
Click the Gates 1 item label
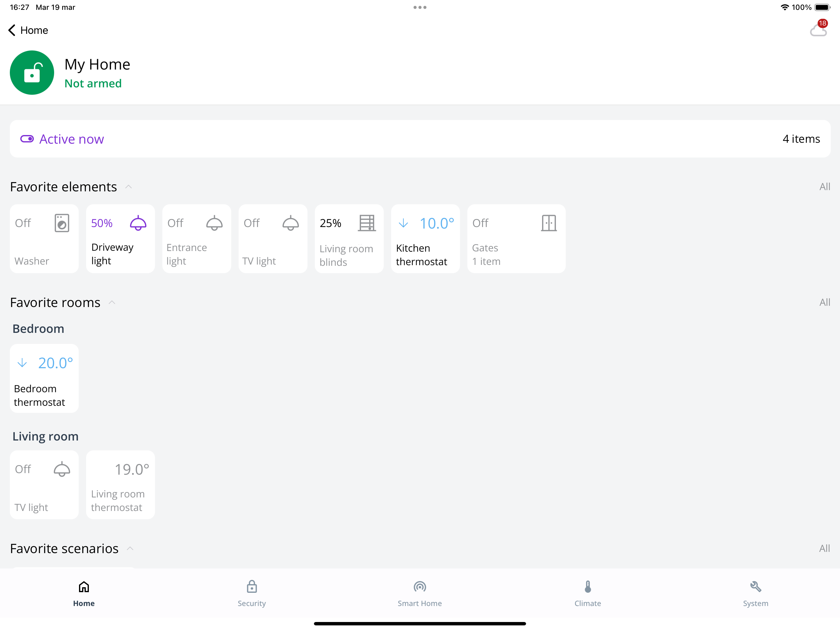(486, 255)
